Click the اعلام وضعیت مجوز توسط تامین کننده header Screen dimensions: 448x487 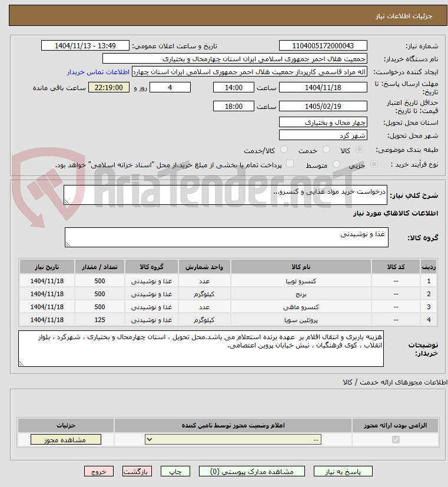(x=233, y=425)
